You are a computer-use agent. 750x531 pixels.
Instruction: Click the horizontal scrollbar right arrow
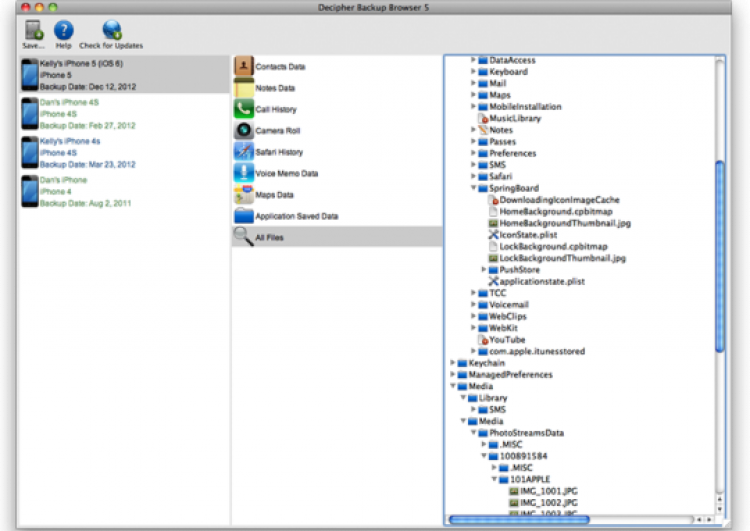pos(709,519)
